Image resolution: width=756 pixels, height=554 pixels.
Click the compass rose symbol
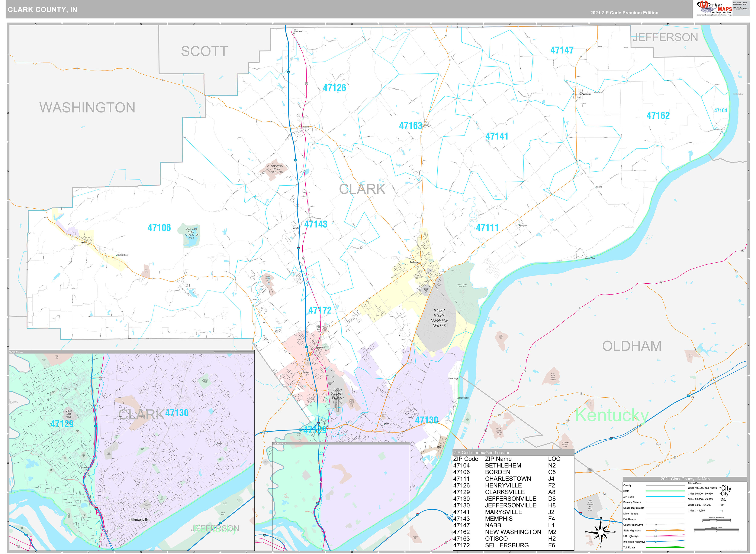(601, 532)
